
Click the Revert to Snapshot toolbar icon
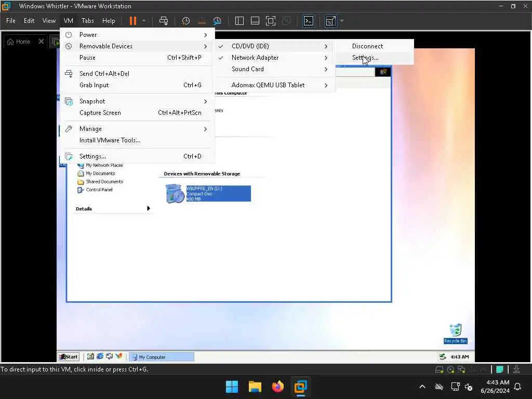[202, 21]
